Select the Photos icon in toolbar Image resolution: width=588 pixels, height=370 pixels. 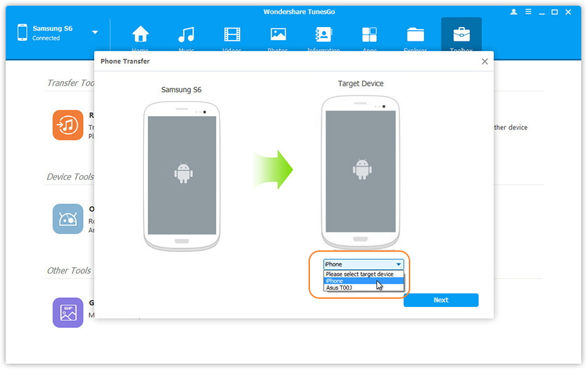(278, 35)
